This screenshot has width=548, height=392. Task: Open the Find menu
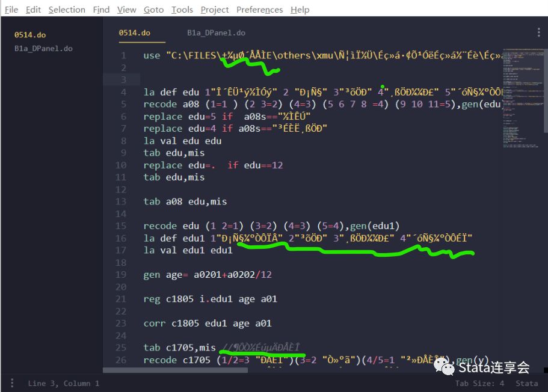point(100,9)
